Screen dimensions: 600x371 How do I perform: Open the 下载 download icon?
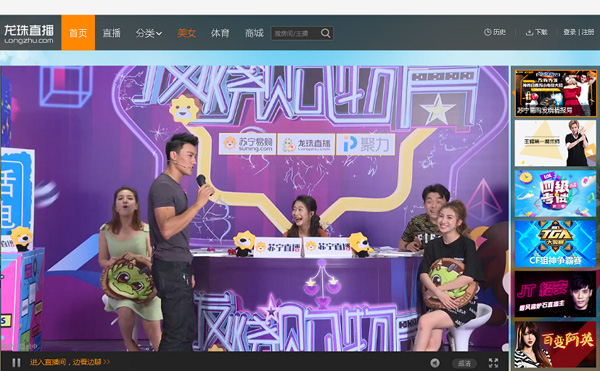[529, 33]
